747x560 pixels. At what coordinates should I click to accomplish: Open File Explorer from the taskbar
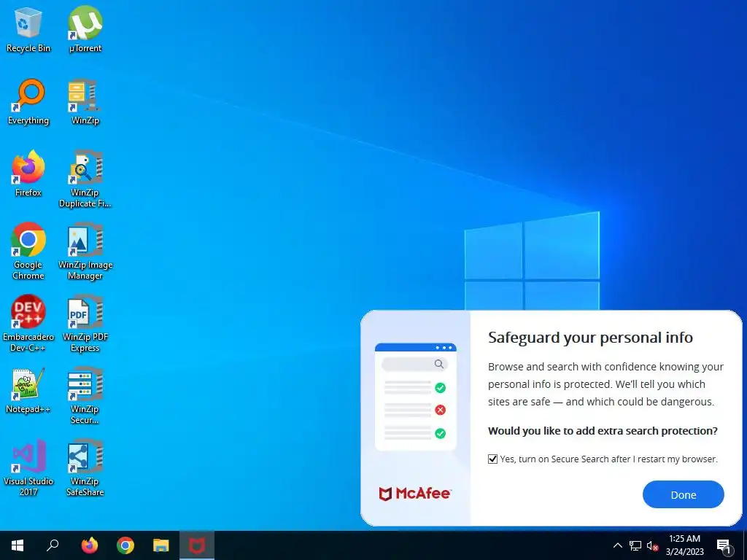click(x=161, y=545)
